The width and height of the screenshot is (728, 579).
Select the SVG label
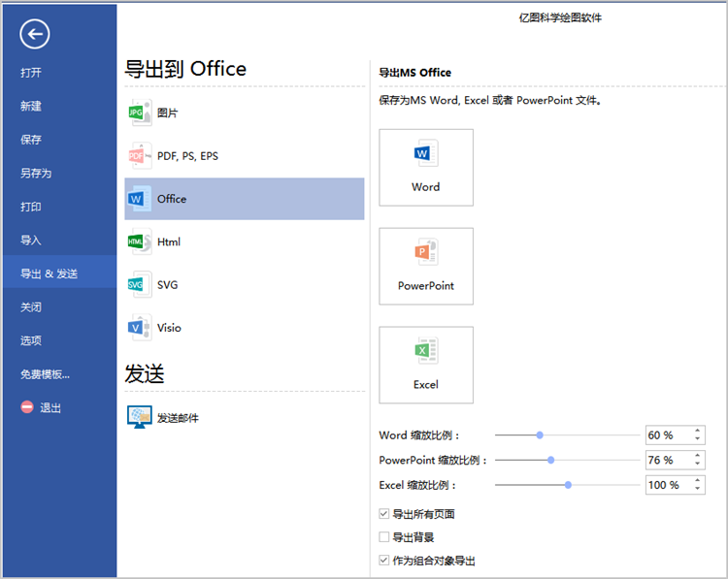pyautogui.click(x=168, y=285)
